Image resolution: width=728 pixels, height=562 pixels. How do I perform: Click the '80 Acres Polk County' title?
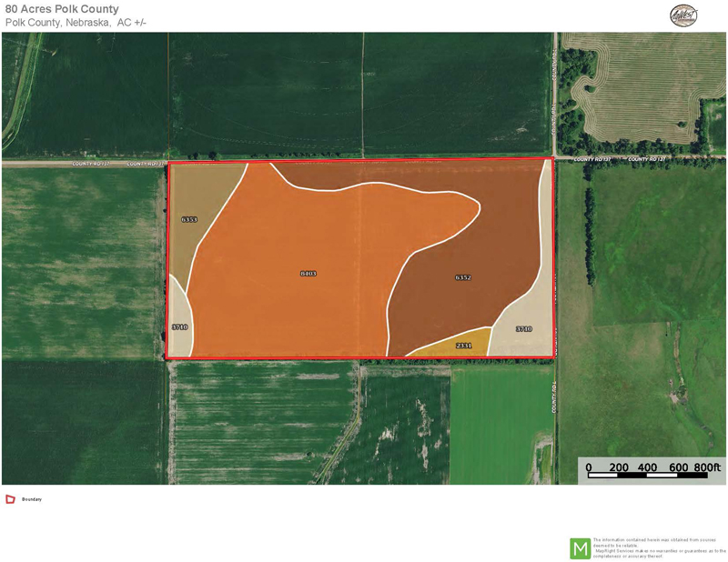click(x=62, y=10)
